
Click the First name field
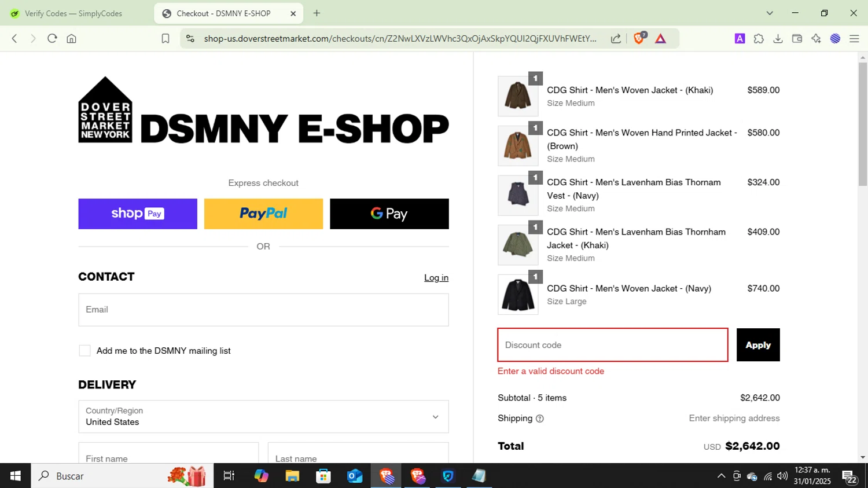coord(168,453)
